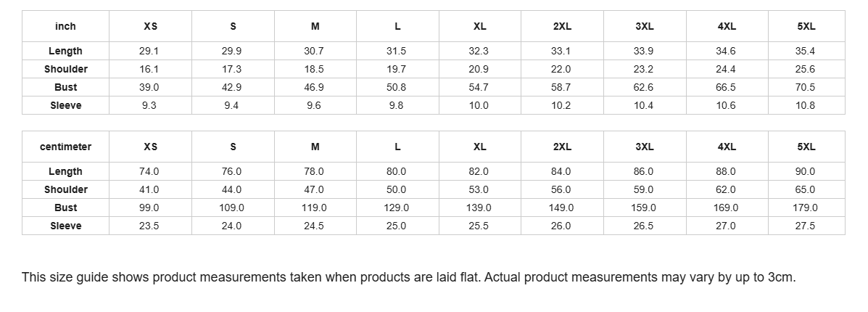
Task: Click the 29.1 length value for XS
Action: (x=149, y=51)
